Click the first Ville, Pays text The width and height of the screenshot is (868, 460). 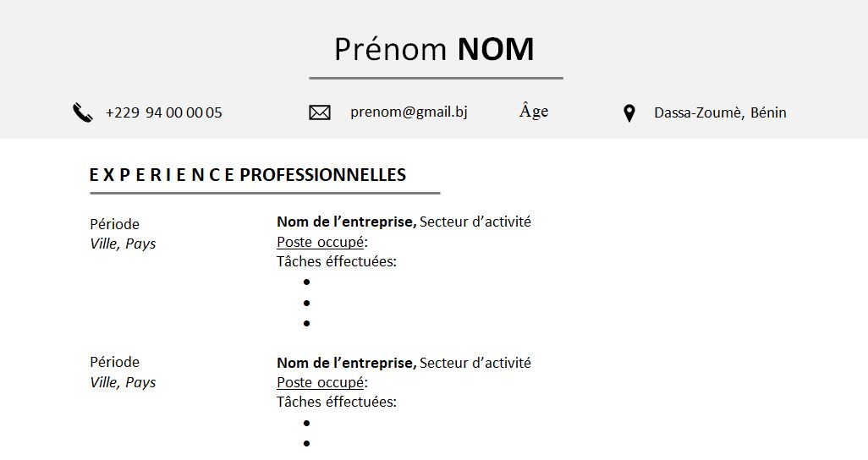(123, 244)
